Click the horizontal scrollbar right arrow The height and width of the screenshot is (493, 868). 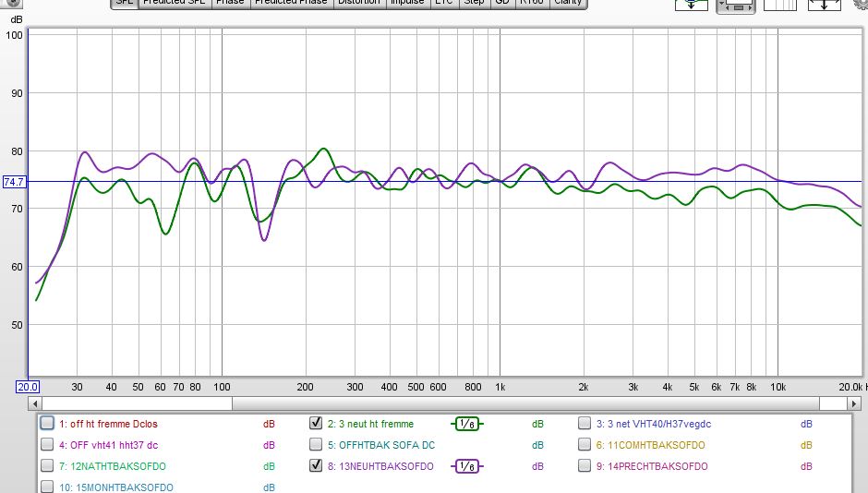click(854, 403)
